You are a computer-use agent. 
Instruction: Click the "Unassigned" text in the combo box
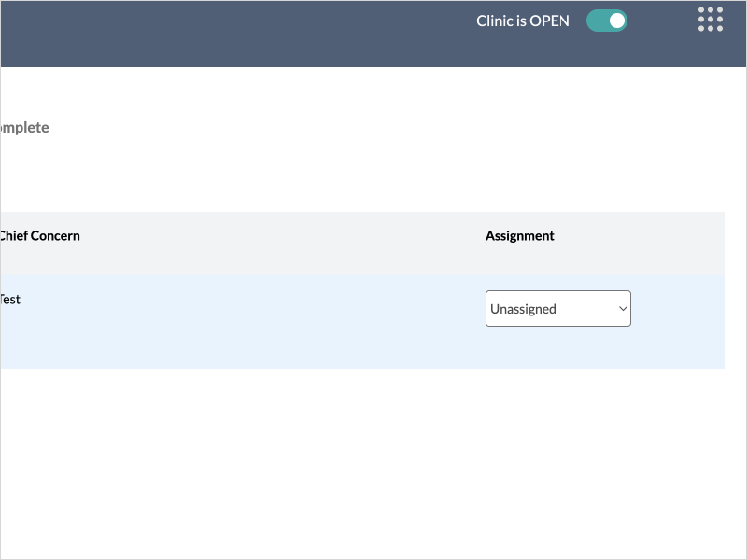523,309
